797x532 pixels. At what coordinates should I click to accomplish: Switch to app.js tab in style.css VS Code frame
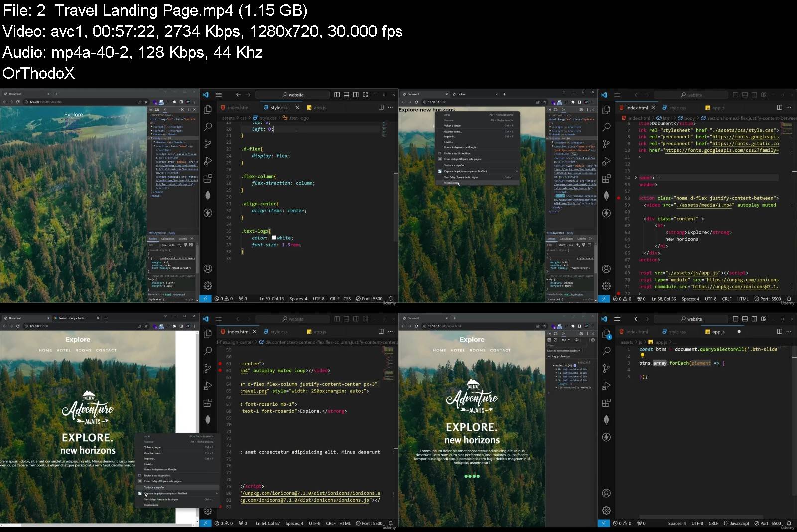[x=316, y=107]
